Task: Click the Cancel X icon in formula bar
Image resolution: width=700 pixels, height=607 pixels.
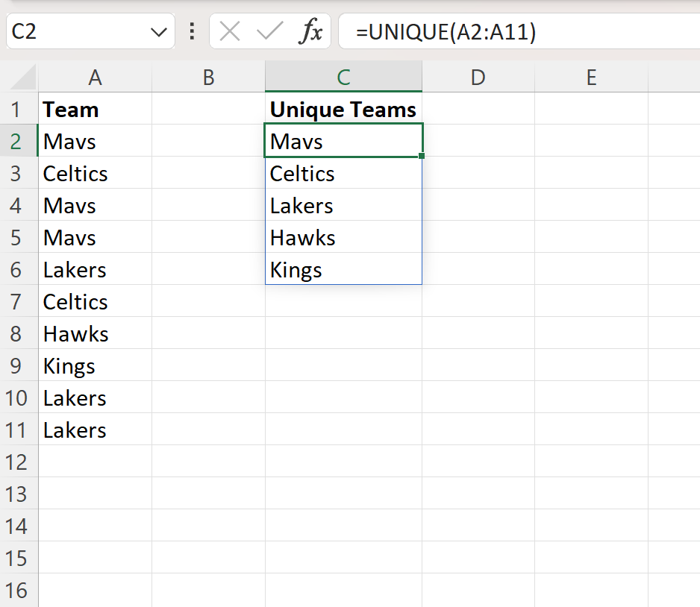Action: 230,32
